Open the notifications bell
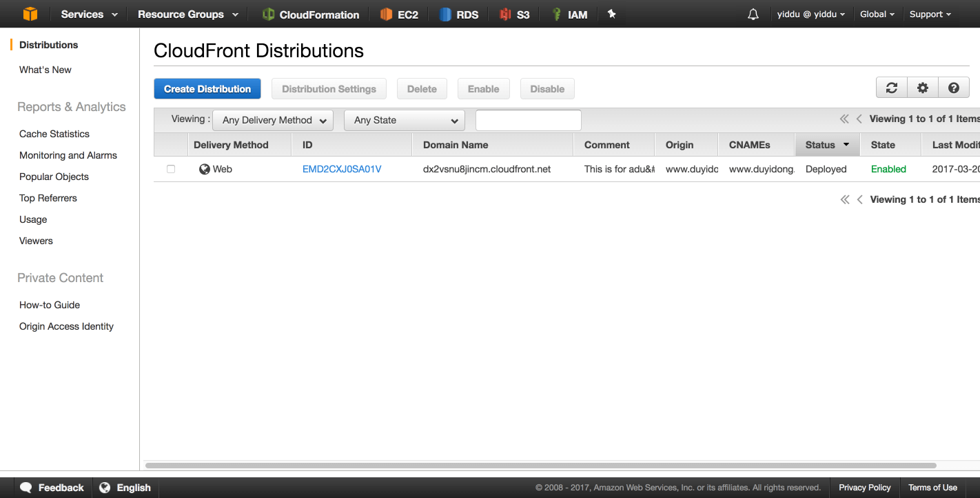The height and width of the screenshot is (498, 980). pos(753,14)
